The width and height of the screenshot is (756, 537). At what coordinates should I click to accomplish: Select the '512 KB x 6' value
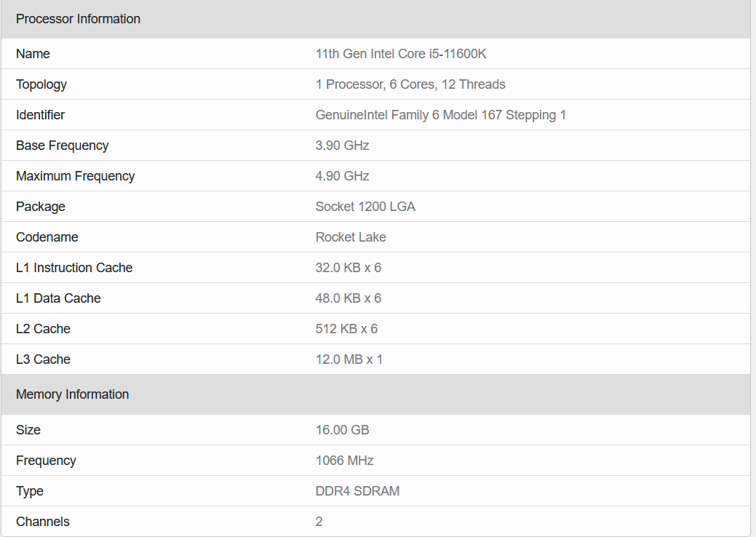tap(346, 329)
